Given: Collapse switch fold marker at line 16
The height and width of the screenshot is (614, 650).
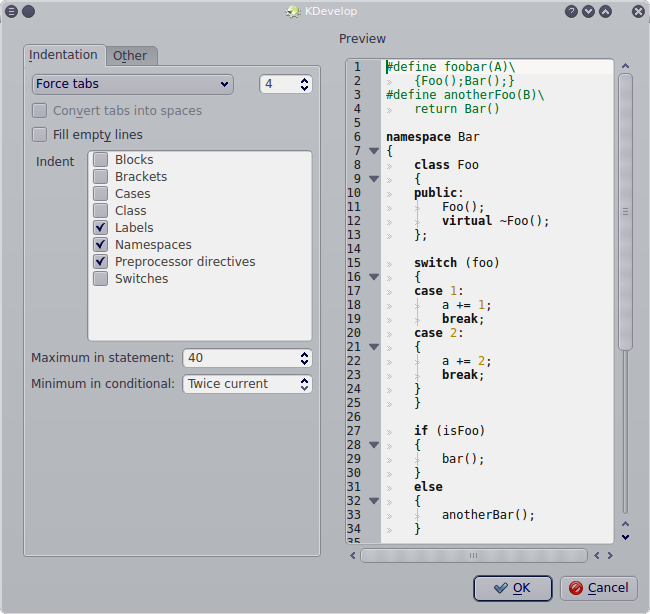Looking at the screenshot, I should coord(374,277).
